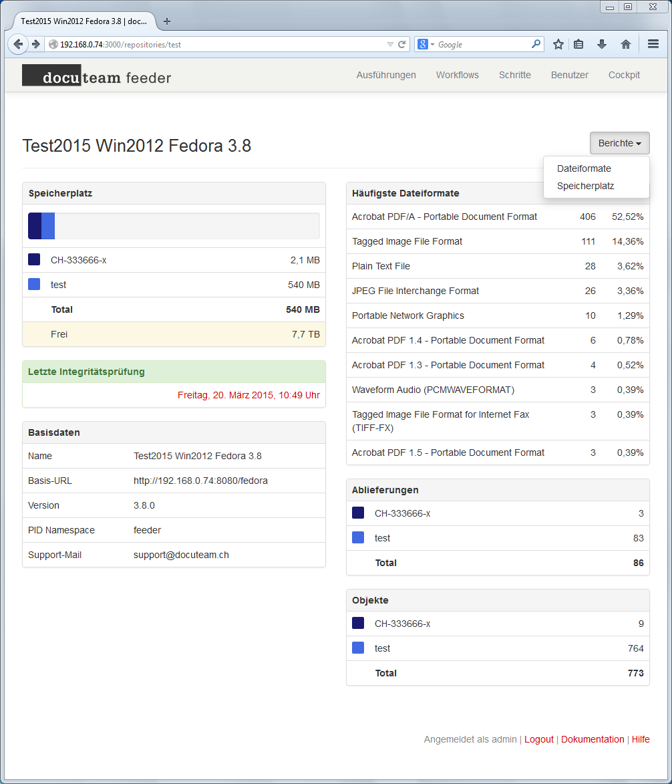
Task: Click the Tagged Image File Format row
Action: pyautogui.click(x=498, y=241)
